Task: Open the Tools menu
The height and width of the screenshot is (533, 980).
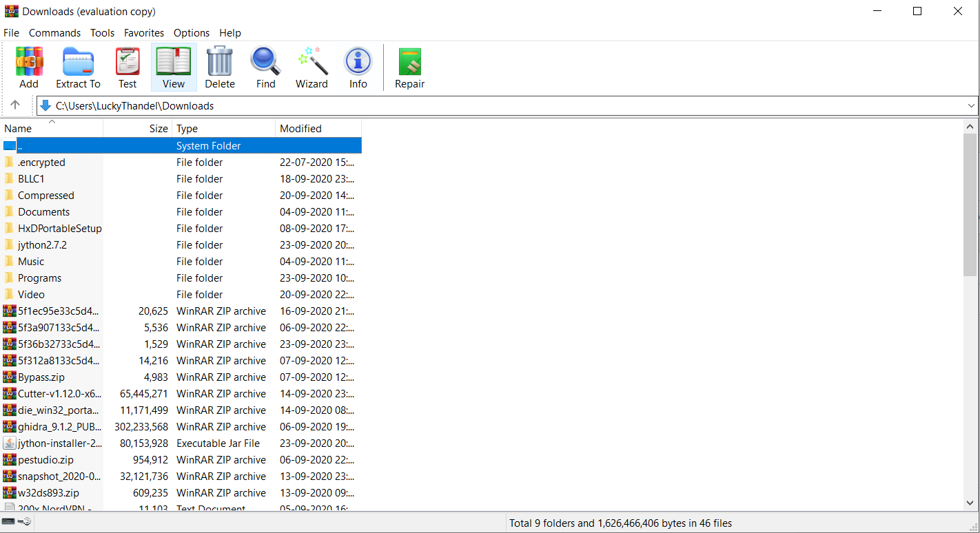Action: 102,32
